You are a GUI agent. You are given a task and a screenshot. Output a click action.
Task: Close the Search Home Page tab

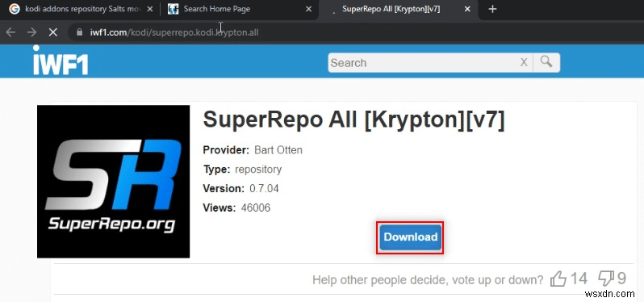tap(308, 9)
